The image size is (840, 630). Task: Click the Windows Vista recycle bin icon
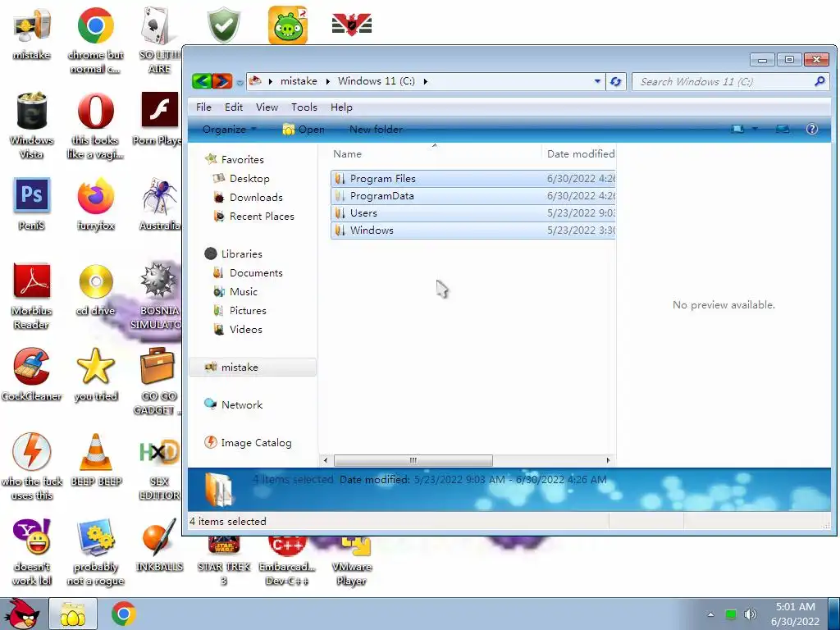point(32,126)
